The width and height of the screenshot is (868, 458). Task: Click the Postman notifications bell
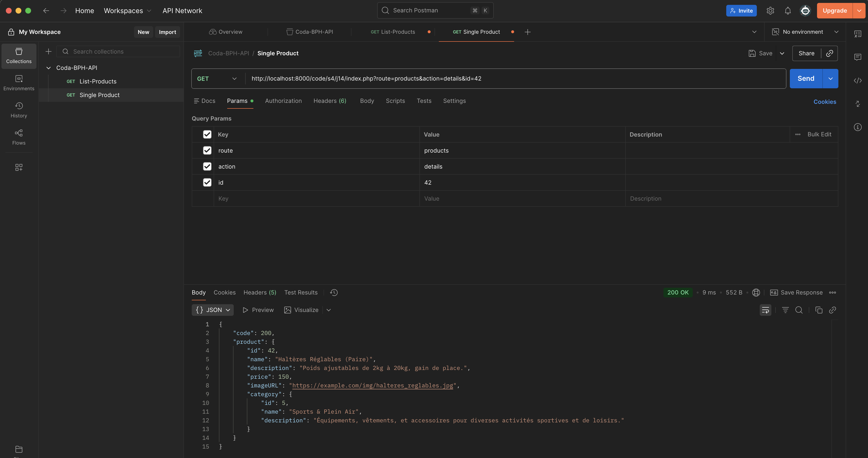pyautogui.click(x=788, y=10)
